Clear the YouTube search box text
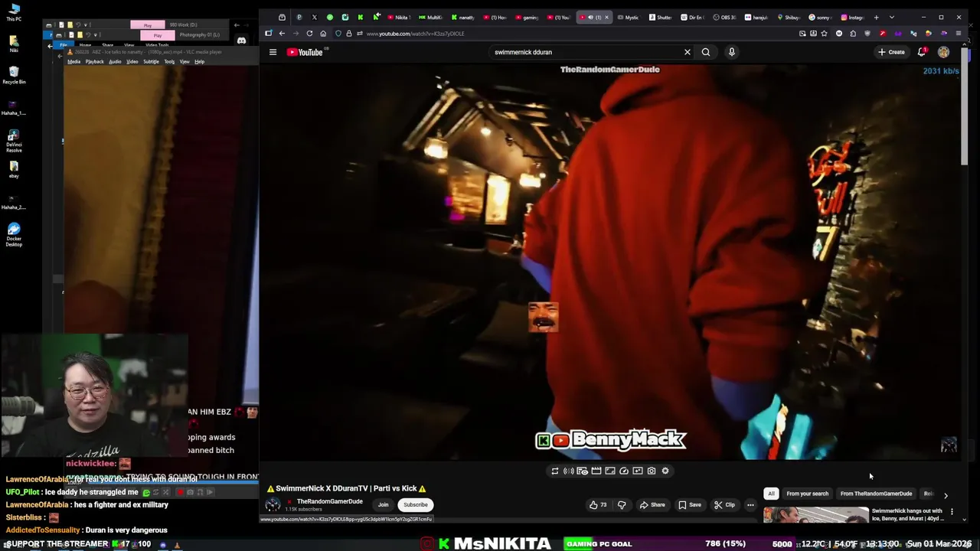The height and width of the screenshot is (551, 980). point(687,52)
